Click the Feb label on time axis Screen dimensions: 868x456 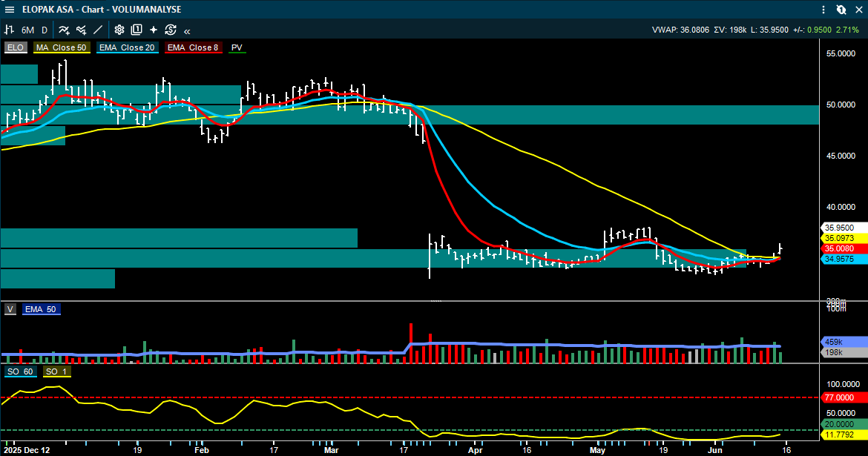click(202, 450)
